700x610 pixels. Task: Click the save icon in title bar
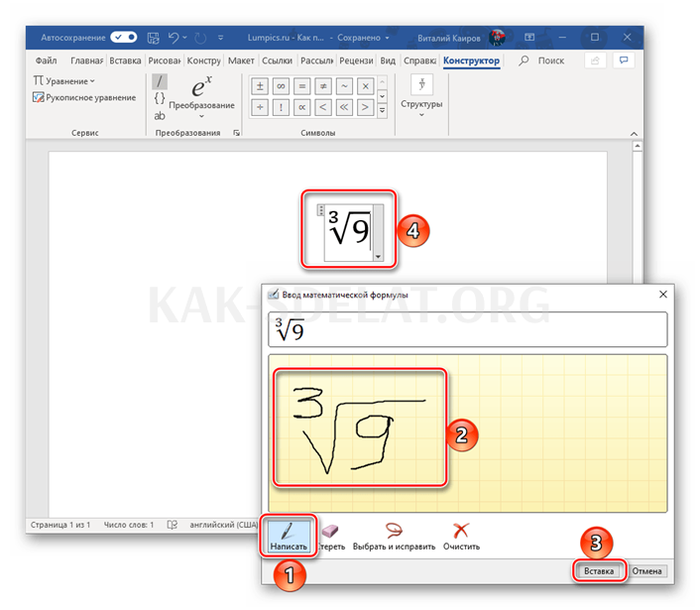click(x=153, y=38)
